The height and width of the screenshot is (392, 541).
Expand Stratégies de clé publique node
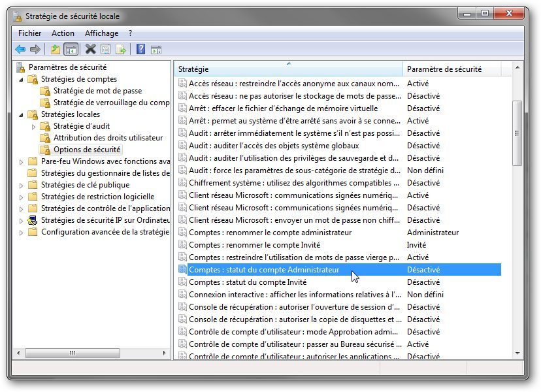[21, 185]
